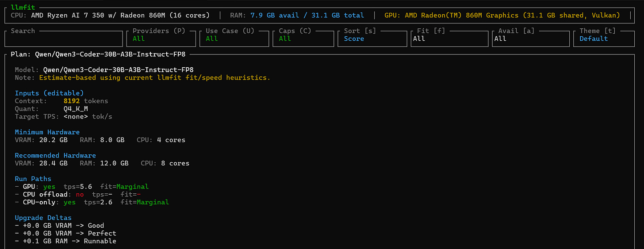Click the Minimum Hardware heading
This screenshot has height=249, width=644.
point(47,132)
